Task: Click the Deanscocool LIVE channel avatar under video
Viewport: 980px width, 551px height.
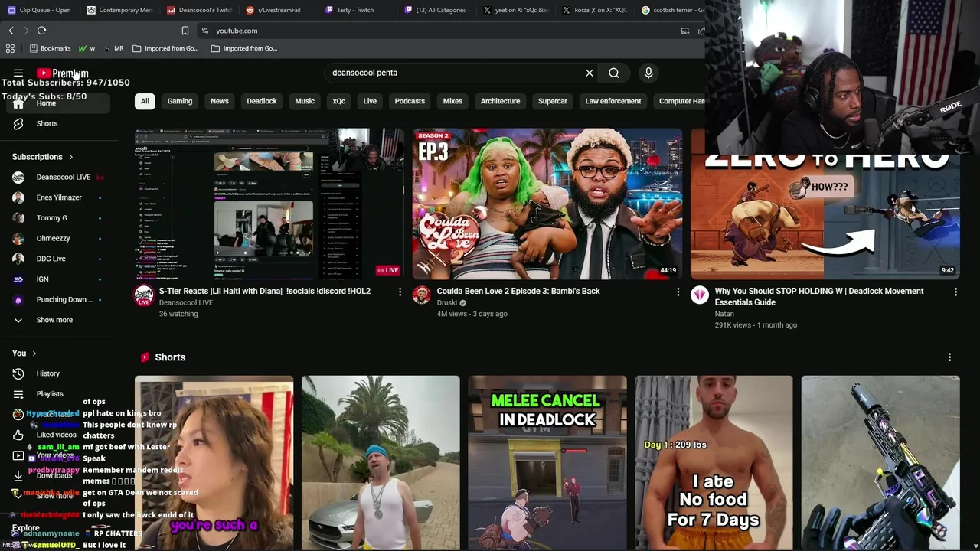Action: [144, 295]
